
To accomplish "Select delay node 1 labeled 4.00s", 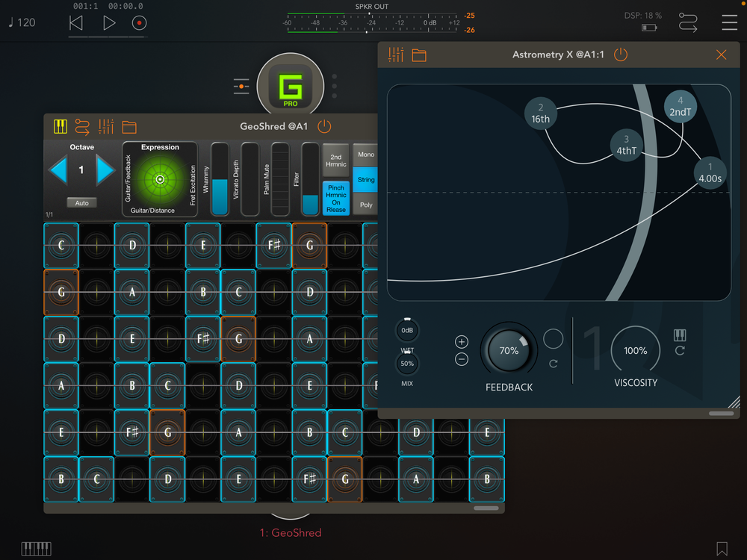I will click(x=710, y=173).
